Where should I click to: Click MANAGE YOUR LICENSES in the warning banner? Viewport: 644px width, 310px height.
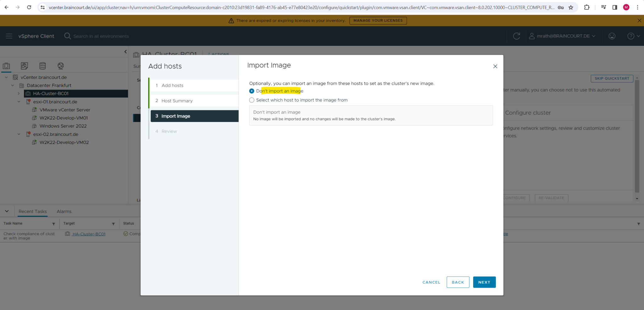point(378,20)
